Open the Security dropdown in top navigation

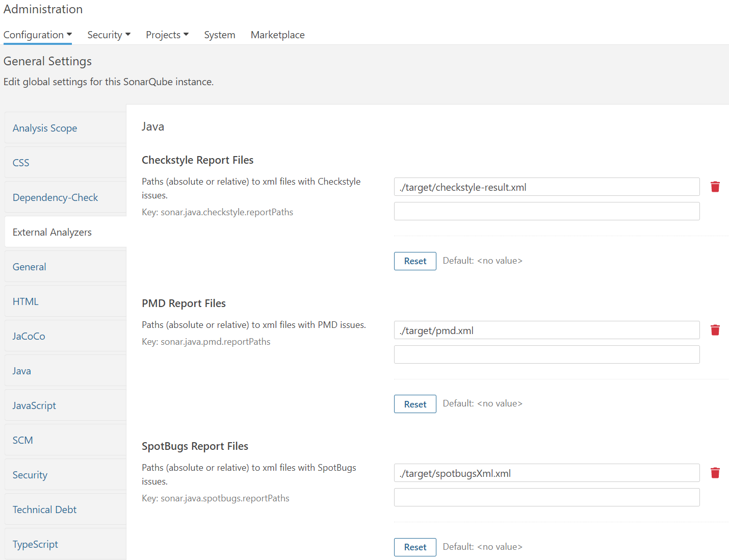click(109, 35)
